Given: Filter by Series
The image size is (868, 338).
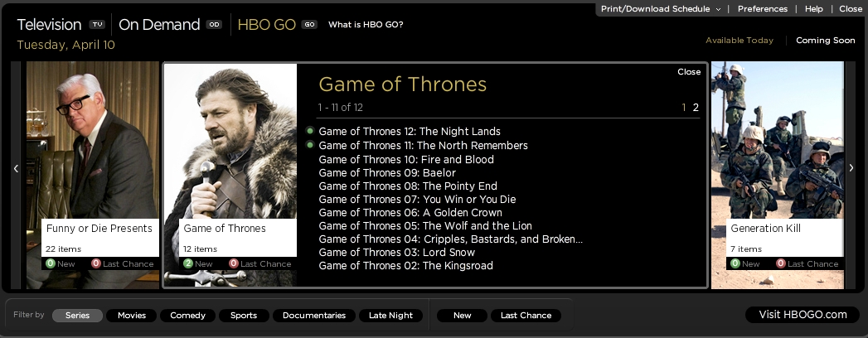Looking at the screenshot, I should (77, 316).
